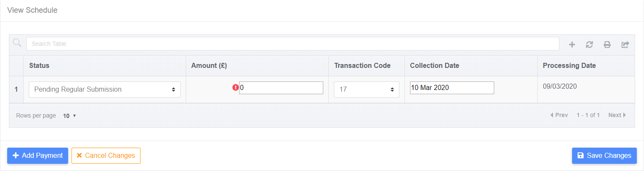Open the Pending Regular Submission status dropdown
The height and width of the screenshot is (171, 644).
click(x=105, y=90)
